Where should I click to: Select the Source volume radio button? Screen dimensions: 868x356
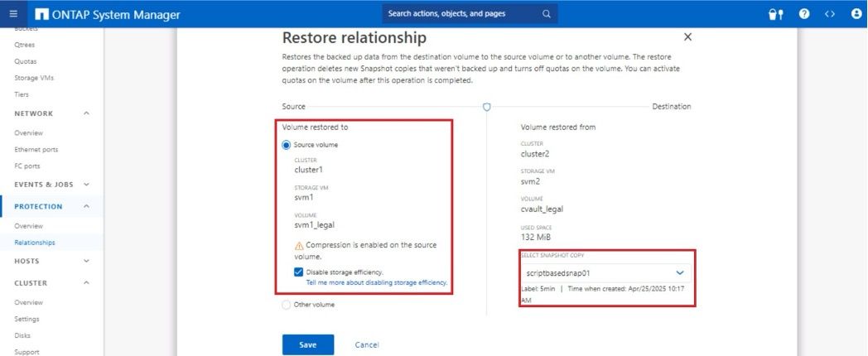point(287,145)
